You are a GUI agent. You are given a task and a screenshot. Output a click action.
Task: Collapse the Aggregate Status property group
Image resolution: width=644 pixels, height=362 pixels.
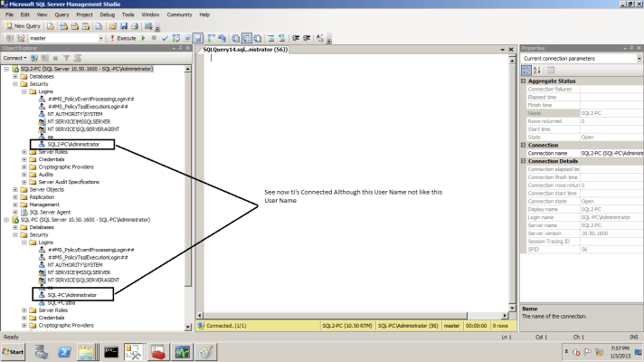tap(524, 81)
